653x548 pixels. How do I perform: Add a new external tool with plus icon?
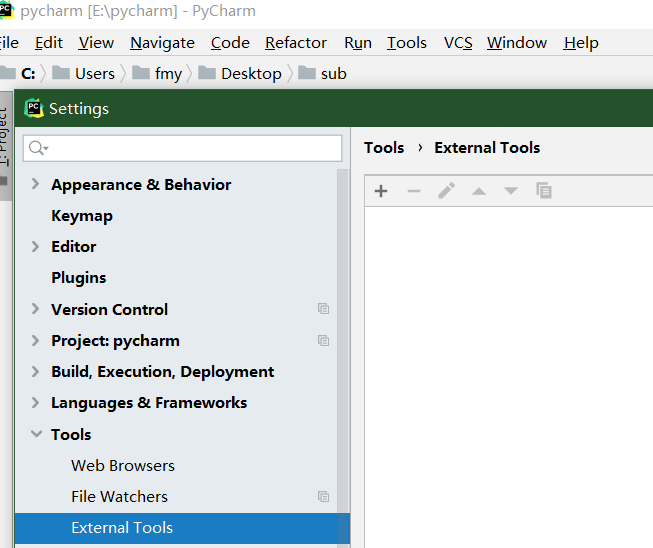tap(381, 191)
